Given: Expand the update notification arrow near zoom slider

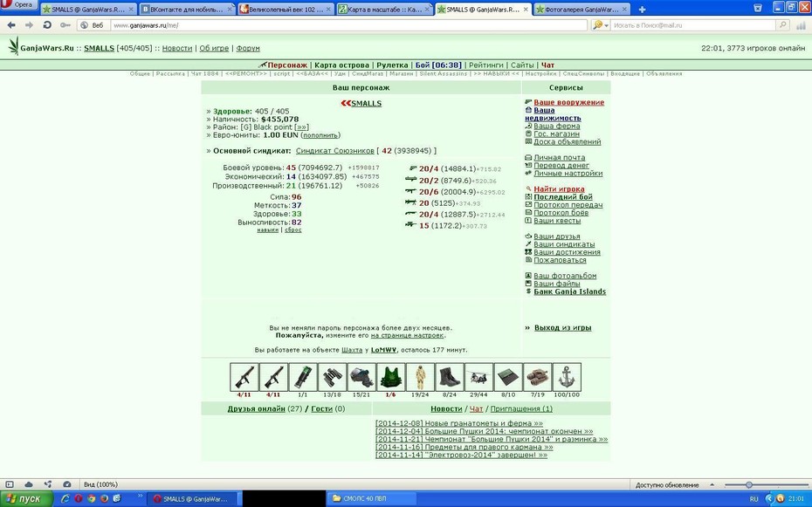Looking at the screenshot, I should click(712, 485).
